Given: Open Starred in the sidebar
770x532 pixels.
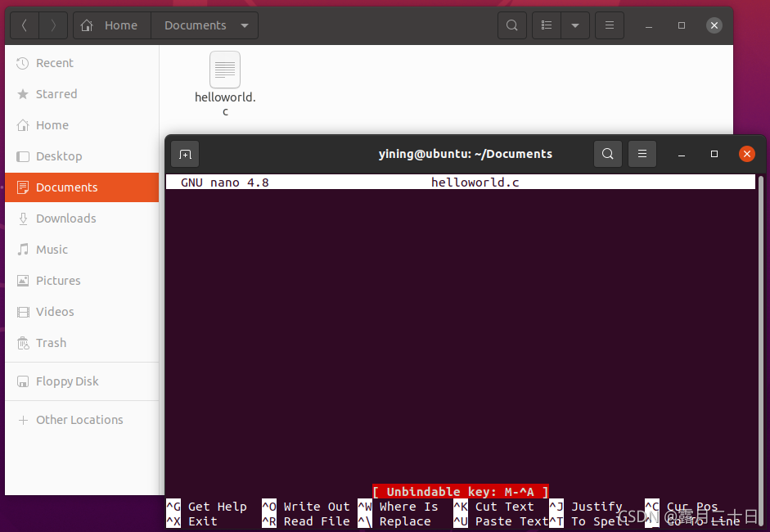Looking at the screenshot, I should (82, 94).
